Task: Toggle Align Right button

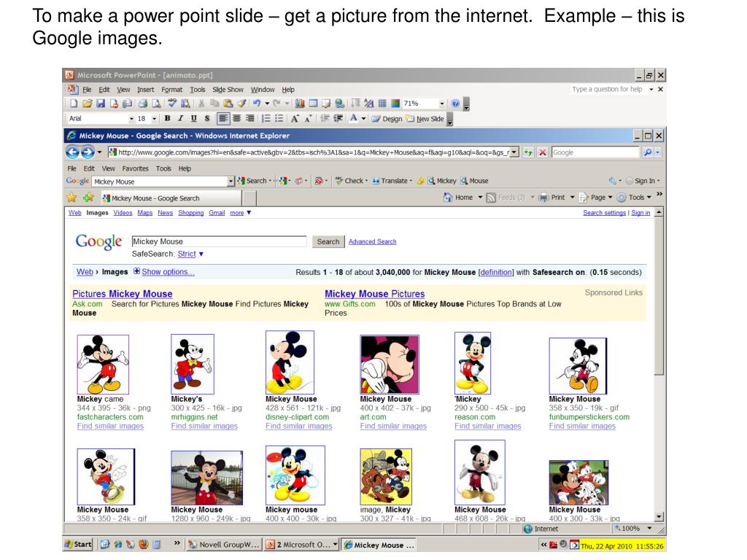Action: click(x=249, y=118)
